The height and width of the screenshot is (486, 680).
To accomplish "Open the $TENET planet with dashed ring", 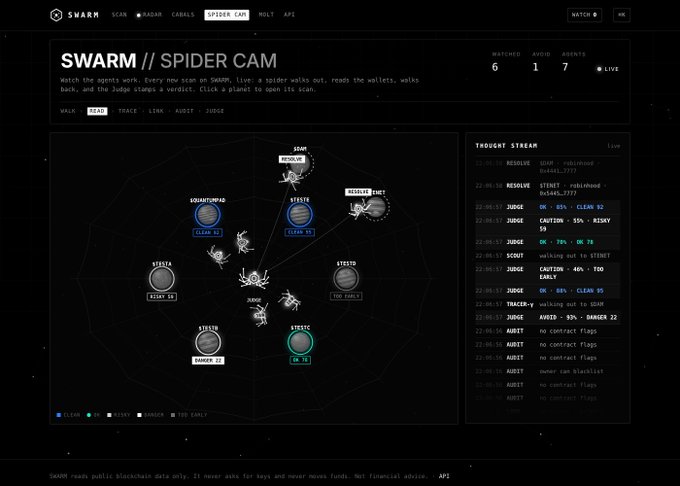I will pos(376,207).
